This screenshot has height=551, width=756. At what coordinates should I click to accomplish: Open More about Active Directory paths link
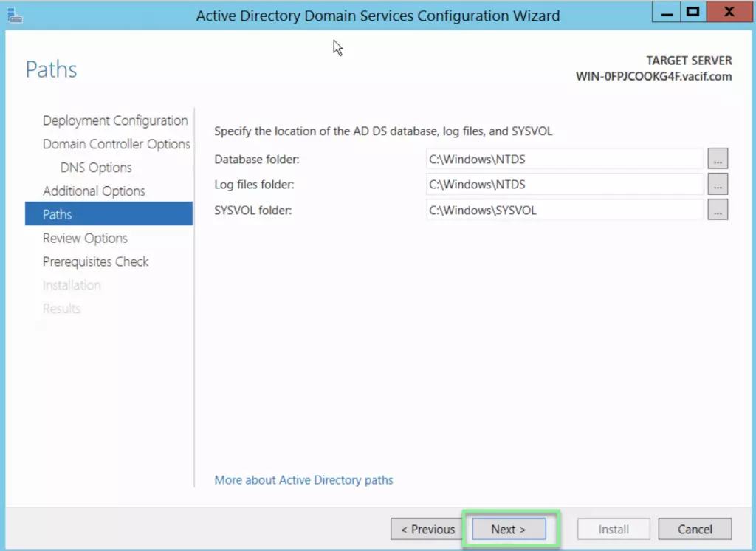coord(303,480)
